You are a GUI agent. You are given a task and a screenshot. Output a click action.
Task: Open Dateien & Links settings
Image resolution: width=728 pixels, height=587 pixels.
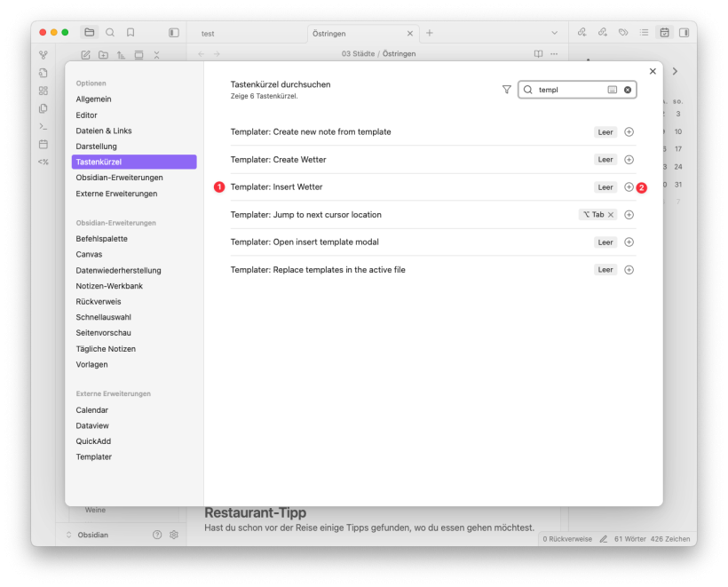134,131
